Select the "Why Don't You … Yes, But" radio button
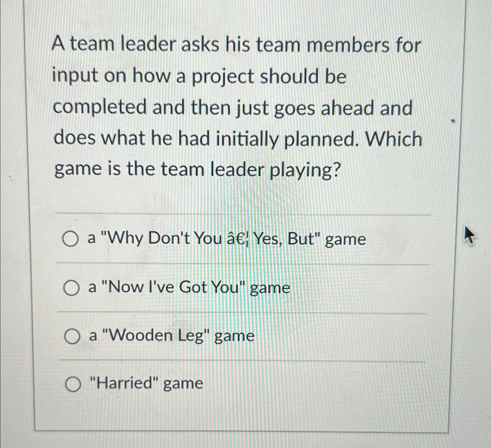 (x=71, y=239)
